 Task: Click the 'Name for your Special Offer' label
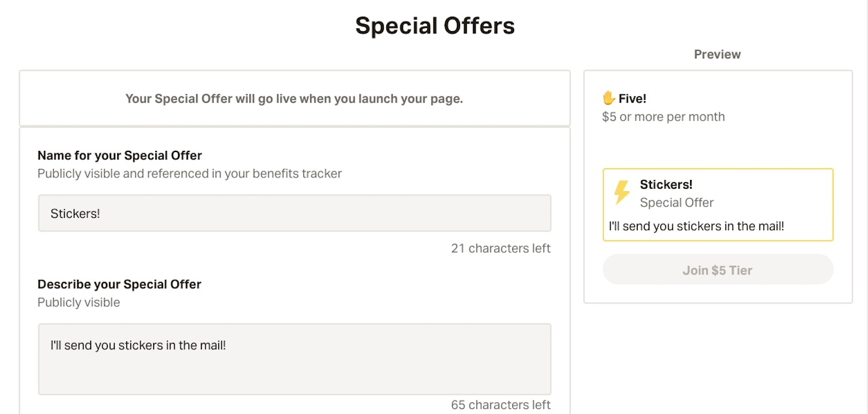coord(120,155)
